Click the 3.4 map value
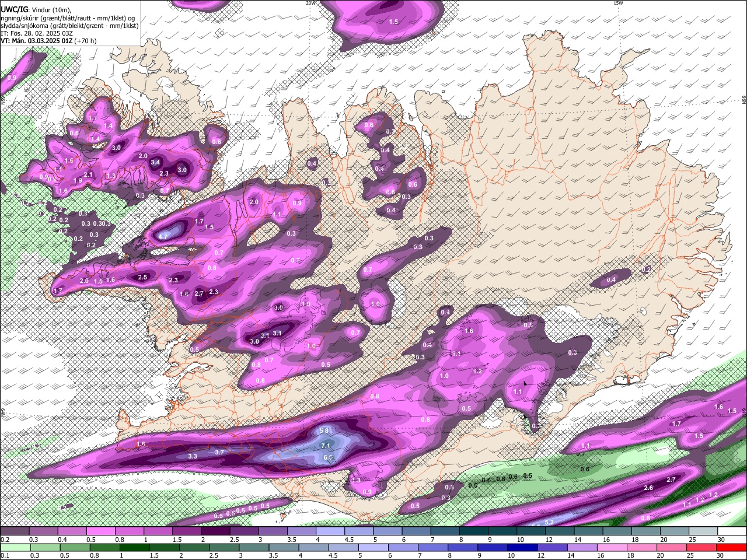This screenshot has width=747, height=560. 155,162
